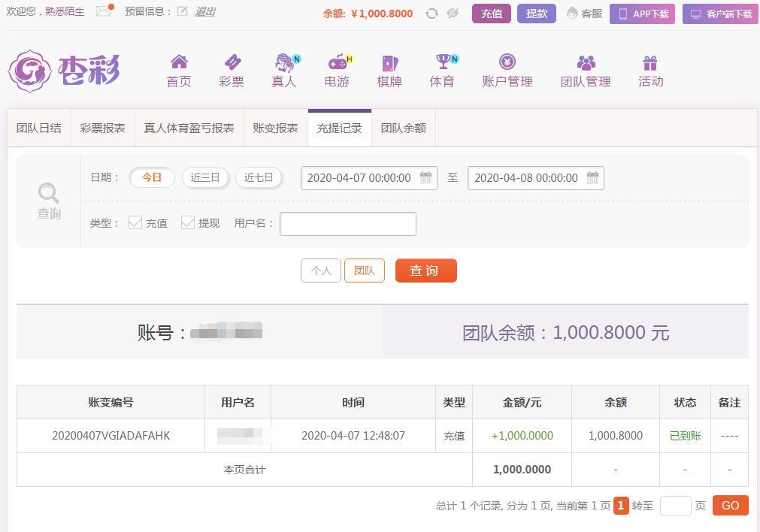The width and height of the screenshot is (760, 532).
Task: Click the 金额/元 column header
Action: (522, 402)
